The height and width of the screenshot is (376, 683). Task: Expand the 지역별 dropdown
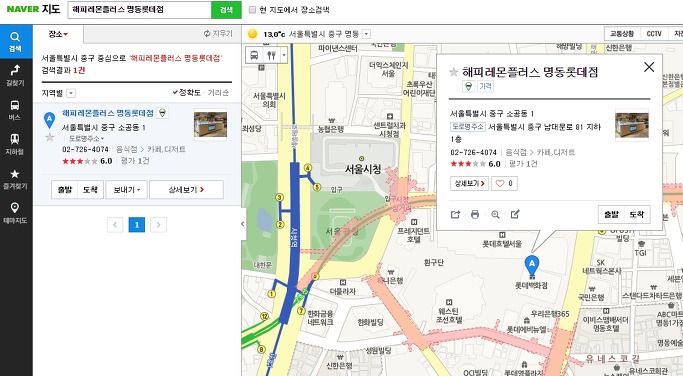coord(71,93)
